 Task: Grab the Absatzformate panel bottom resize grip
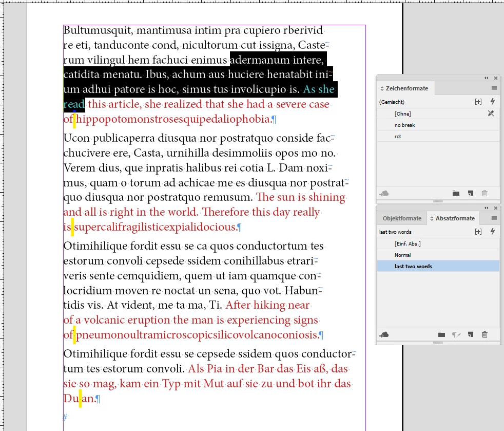point(438,343)
